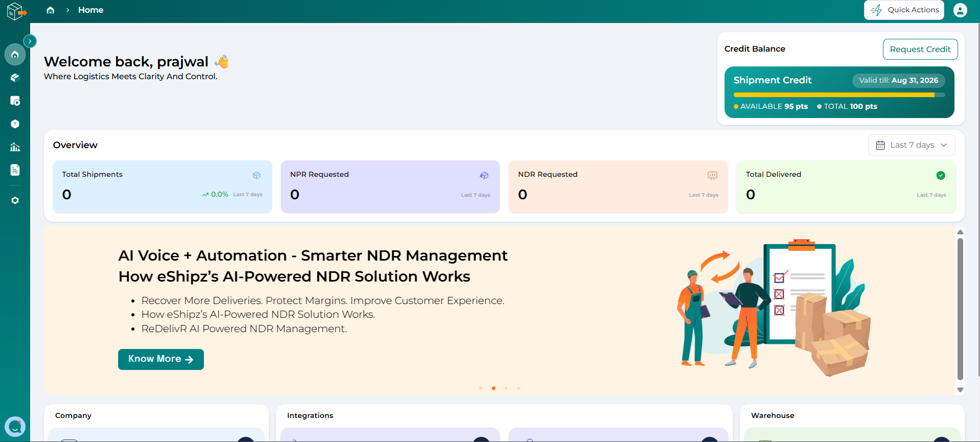Open the settings gear in sidebar
The height and width of the screenshot is (442, 980).
[x=15, y=200]
